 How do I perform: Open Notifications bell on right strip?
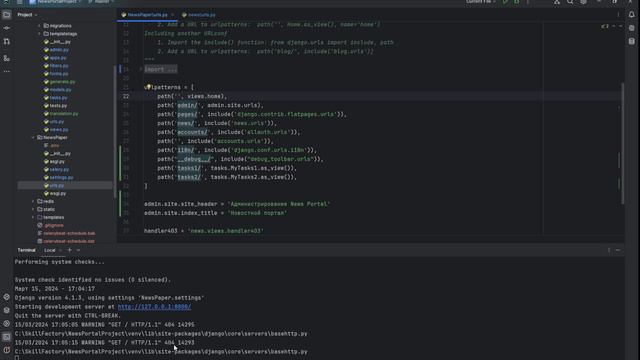[x=631, y=15]
